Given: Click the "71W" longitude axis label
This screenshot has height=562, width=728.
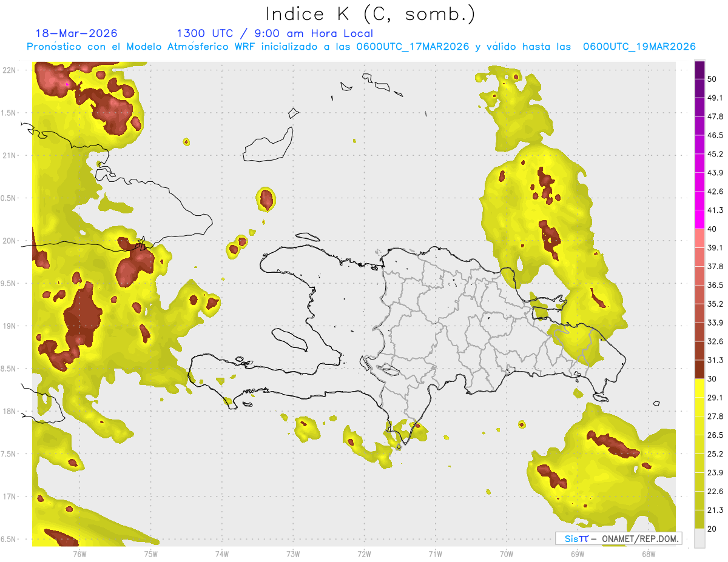Looking at the screenshot, I should 435,554.
